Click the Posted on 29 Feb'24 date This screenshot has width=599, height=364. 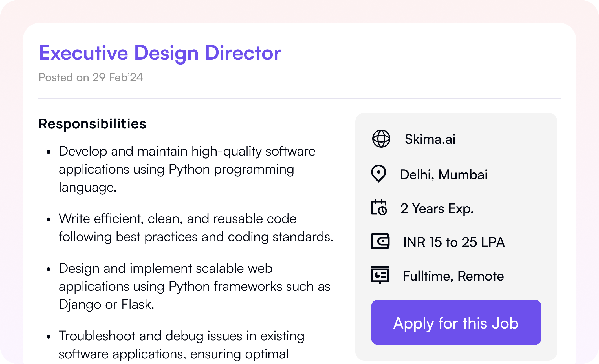[91, 77]
